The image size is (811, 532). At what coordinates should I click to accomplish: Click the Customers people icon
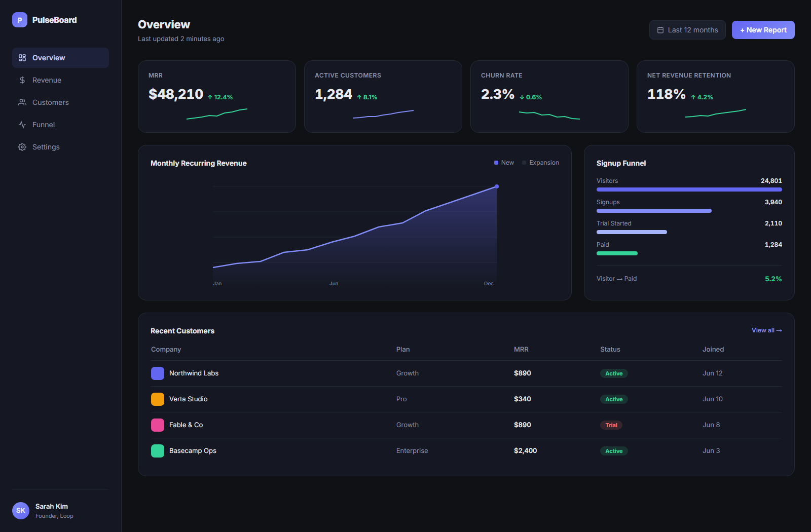pyautogui.click(x=22, y=102)
